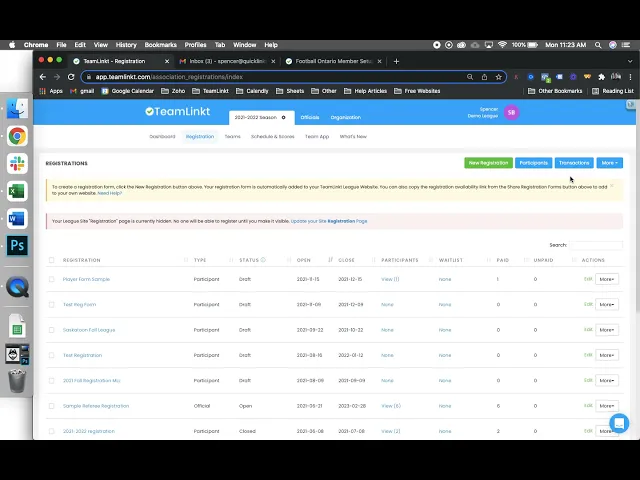Open a new Chrome tab
Screen dimensions: 640x480
396,61
